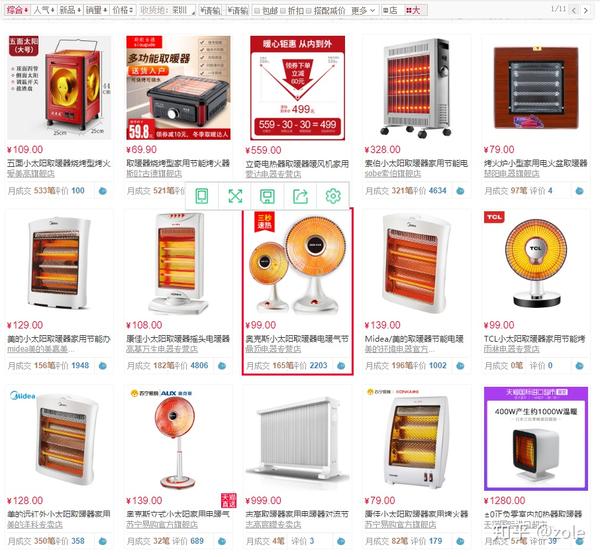Image resolution: width=600 pixels, height=557 pixels.
Task: Open the ¥559.00 heater product title link
Action: [297, 164]
